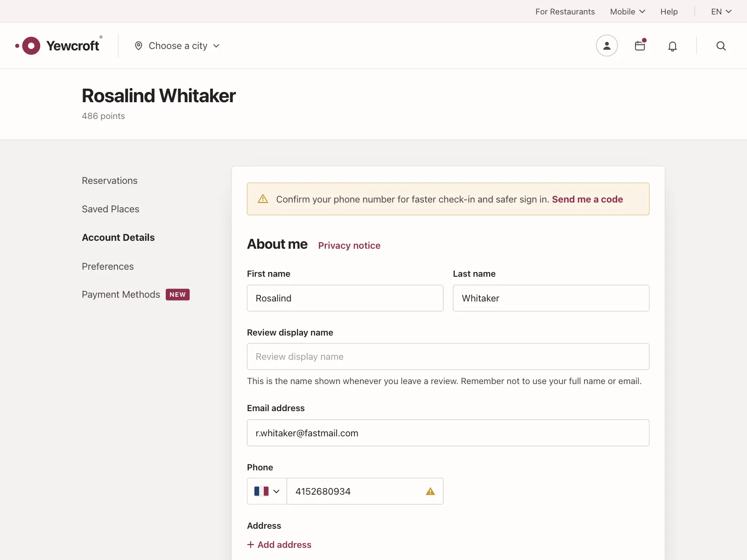Click For Restaurants link
The height and width of the screenshot is (560, 747).
coord(565,12)
